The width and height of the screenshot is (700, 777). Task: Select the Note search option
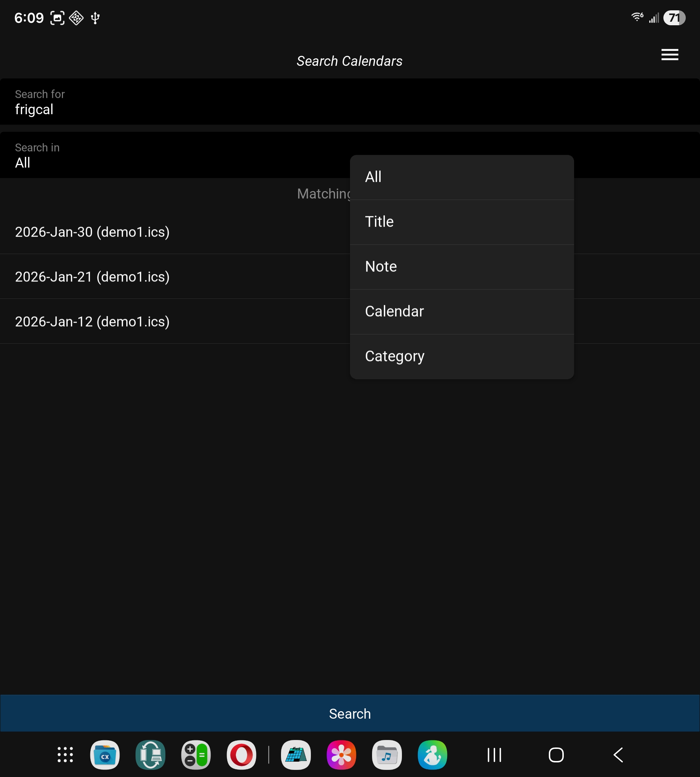pos(462,266)
